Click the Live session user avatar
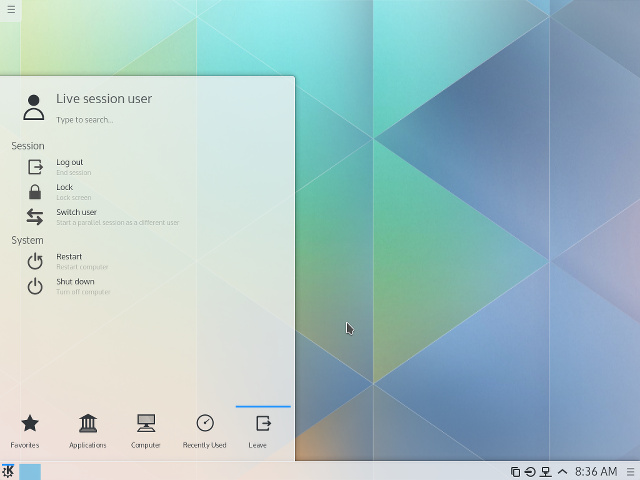The image size is (640, 480). 34,107
